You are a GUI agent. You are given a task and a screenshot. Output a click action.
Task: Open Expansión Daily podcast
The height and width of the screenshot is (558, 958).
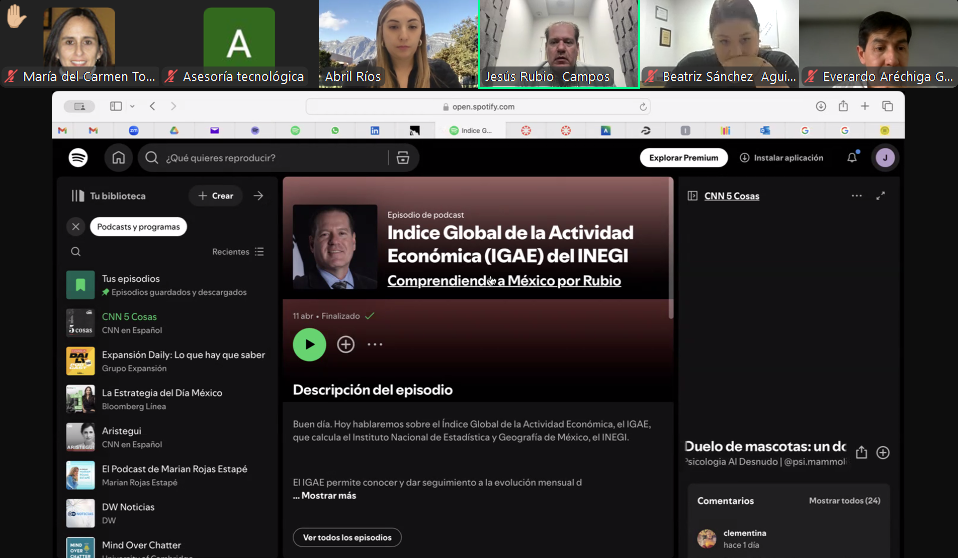167,361
